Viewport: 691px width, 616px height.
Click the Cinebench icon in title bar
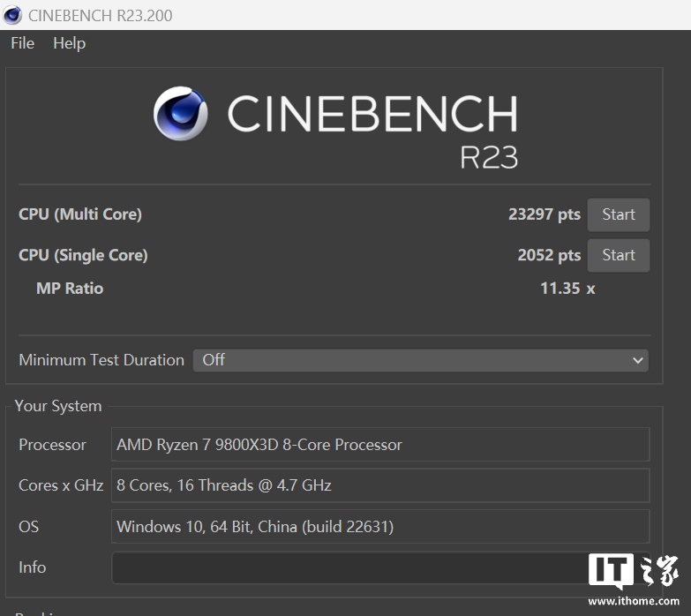12,15
